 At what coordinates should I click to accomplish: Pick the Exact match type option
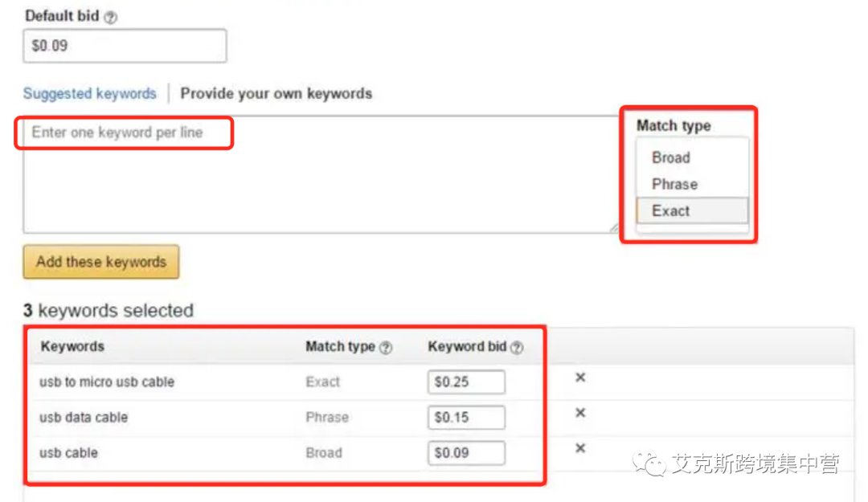point(671,211)
